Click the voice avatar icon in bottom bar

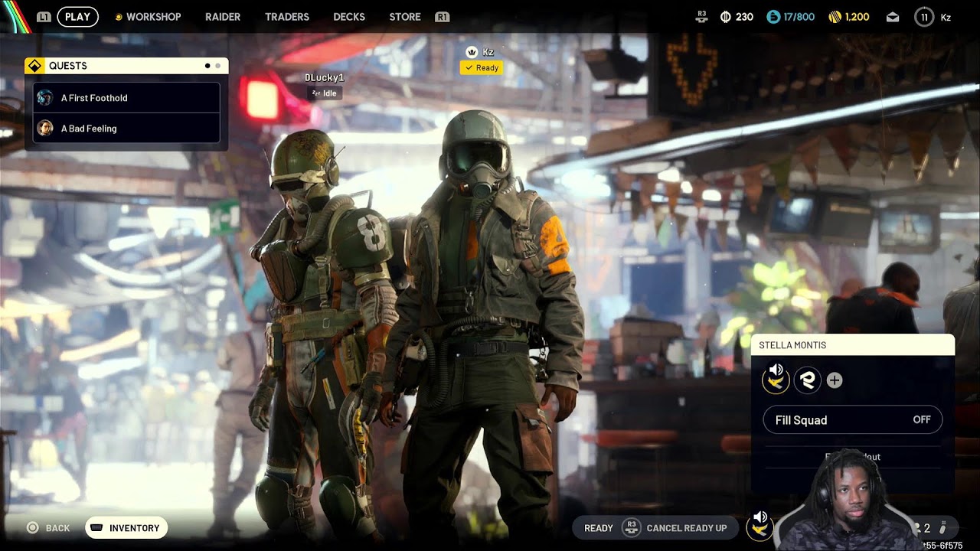coord(760,527)
